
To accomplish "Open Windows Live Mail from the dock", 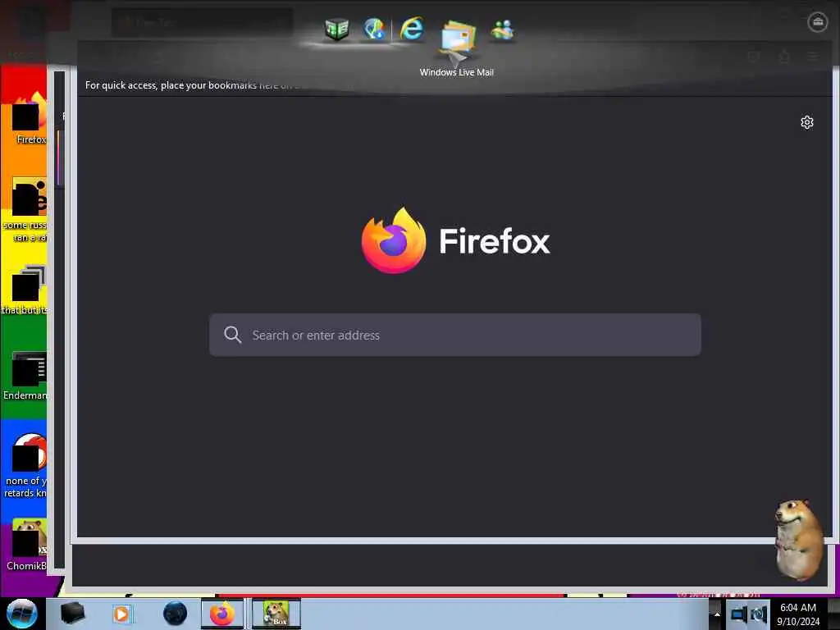I will [x=458, y=38].
